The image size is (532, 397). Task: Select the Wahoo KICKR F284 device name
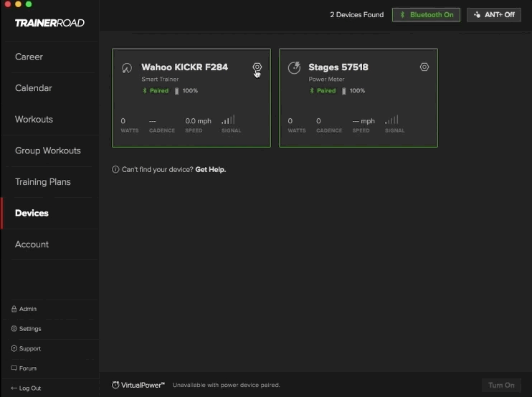point(185,67)
